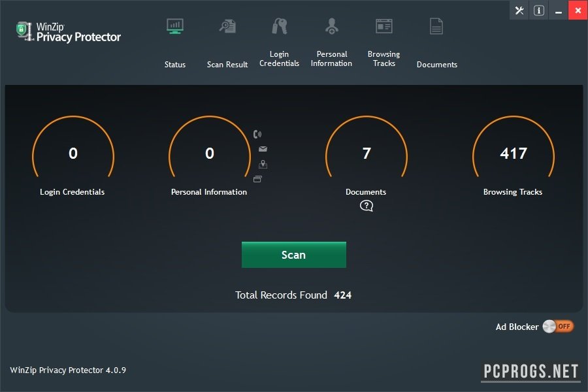Click the Login Credentials keys icon in top navigation
The height and width of the screenshot is (392, 588).
[x=279, y=27]
